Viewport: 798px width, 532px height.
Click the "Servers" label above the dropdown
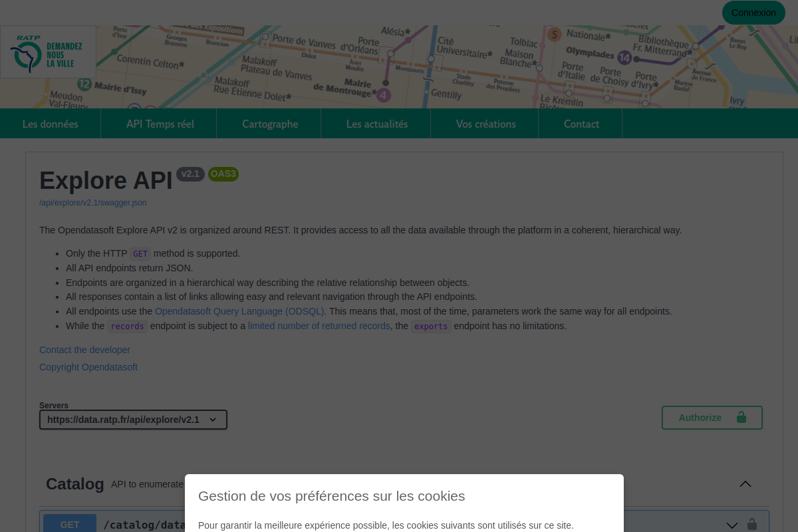(54, 406)
